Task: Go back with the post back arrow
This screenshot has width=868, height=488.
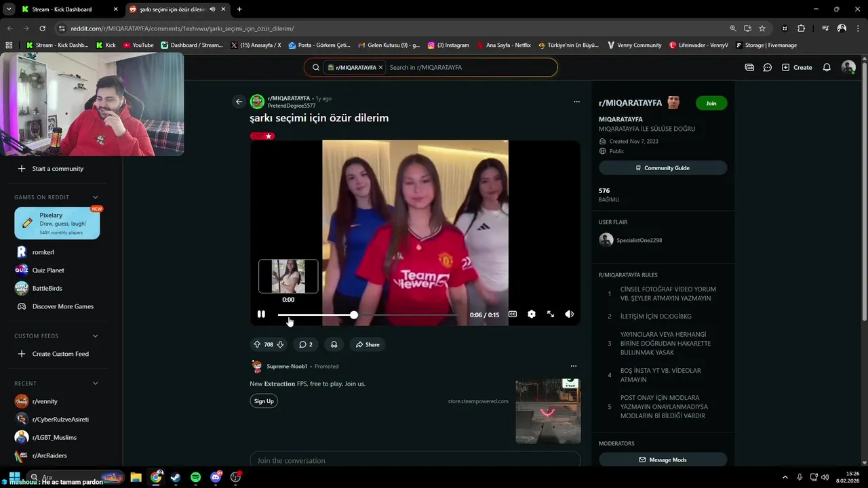Action: (x=239, y=102)
